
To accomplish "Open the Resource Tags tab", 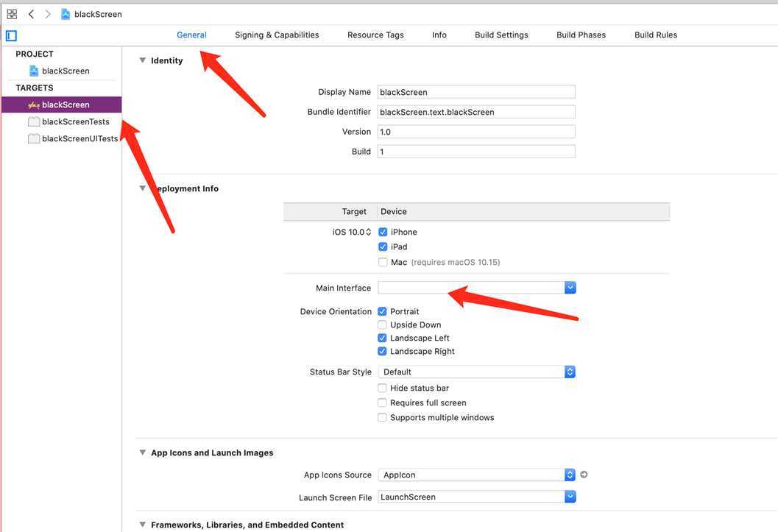I will click(x=375, y=35).
